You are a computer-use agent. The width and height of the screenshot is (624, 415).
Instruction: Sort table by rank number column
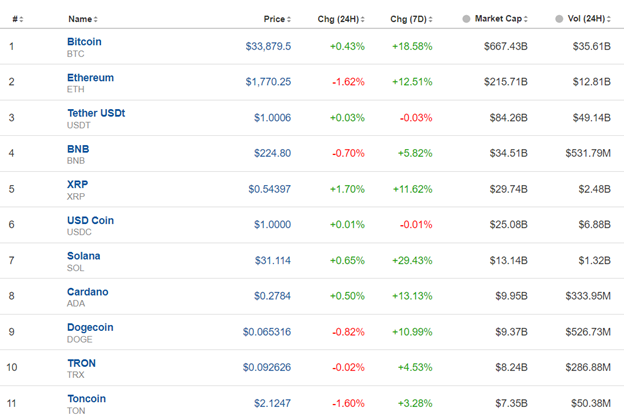18,19
